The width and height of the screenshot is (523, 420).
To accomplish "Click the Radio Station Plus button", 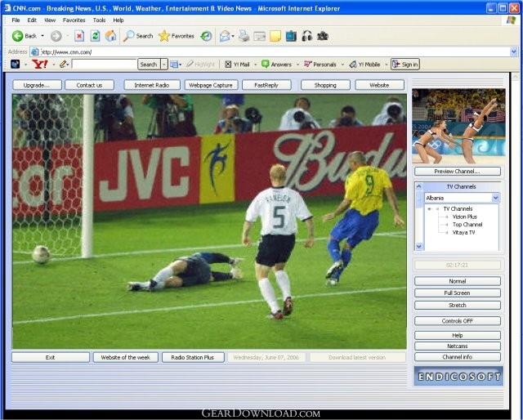I will click(193, 357).
